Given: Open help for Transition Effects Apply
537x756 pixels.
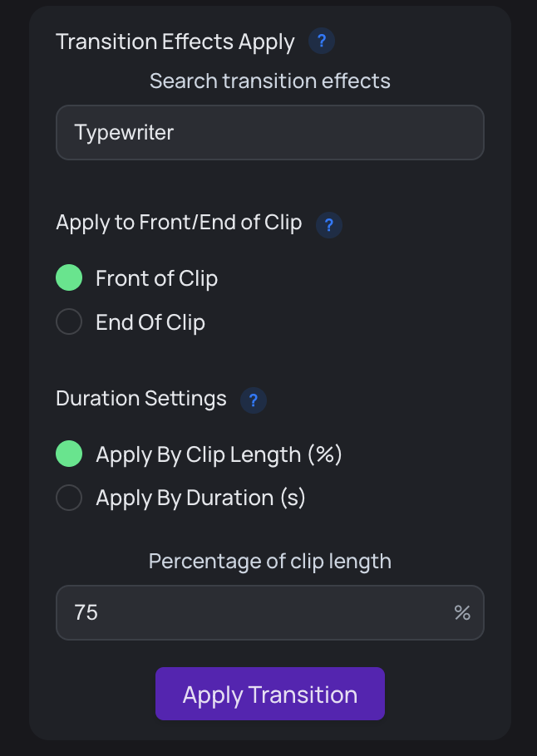Looking at the screenshot, I should 322,41.
